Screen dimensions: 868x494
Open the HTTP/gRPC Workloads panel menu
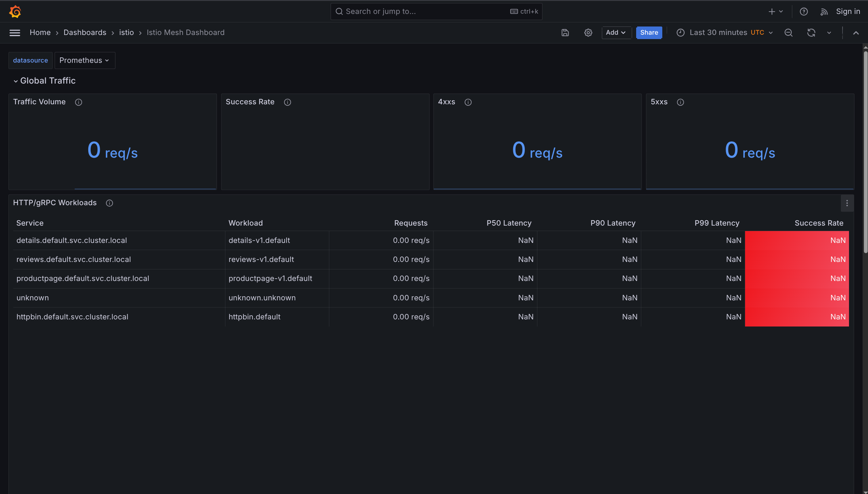pos(847,203)
